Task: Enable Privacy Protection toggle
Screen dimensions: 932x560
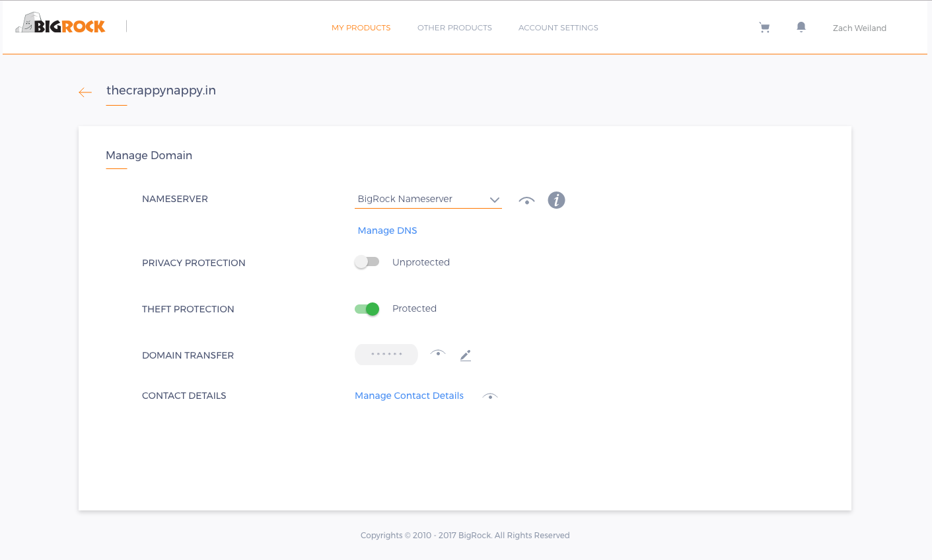Action: [367, 262]
